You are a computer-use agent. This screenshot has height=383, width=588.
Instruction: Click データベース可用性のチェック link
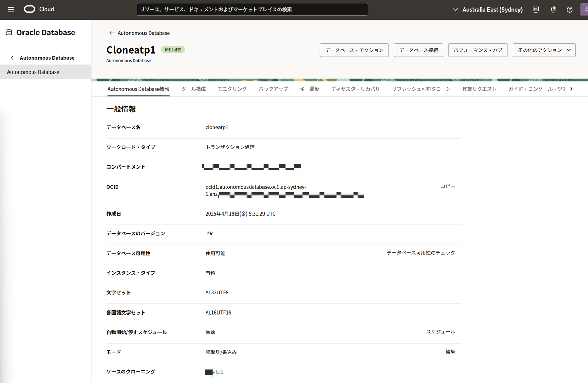(x=421, y=253)
